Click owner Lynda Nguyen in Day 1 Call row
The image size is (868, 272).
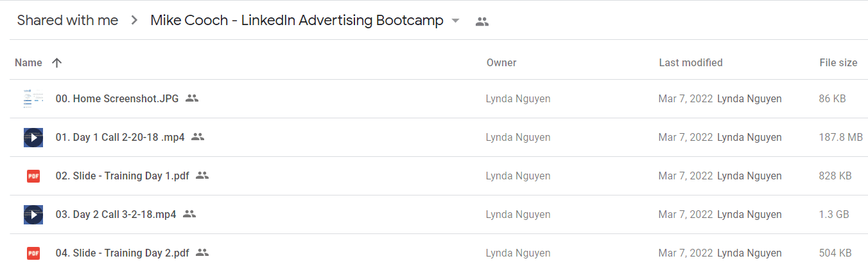[x=518, y=137]
